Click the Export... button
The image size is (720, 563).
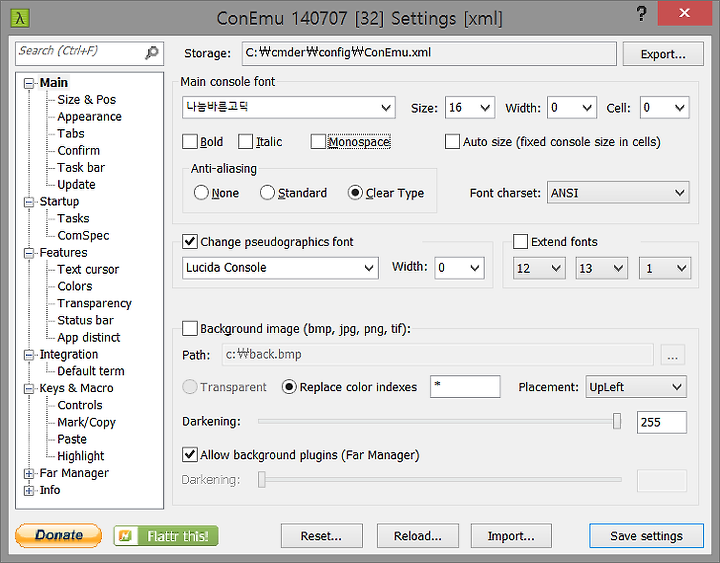[663, 54]
